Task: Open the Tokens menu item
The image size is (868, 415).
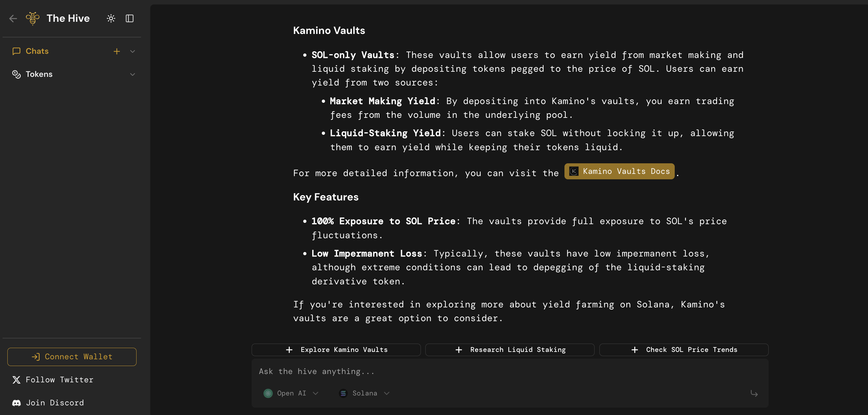Action: coord(39,74)
